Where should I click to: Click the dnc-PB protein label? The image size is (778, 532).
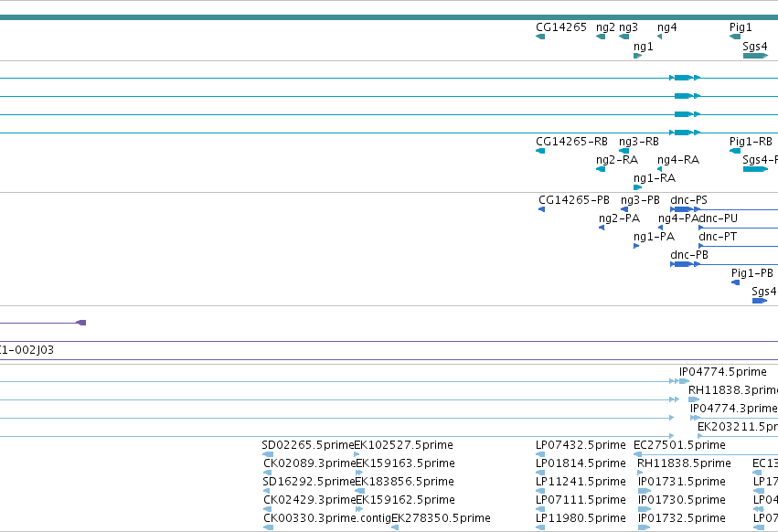coord(689,255)
